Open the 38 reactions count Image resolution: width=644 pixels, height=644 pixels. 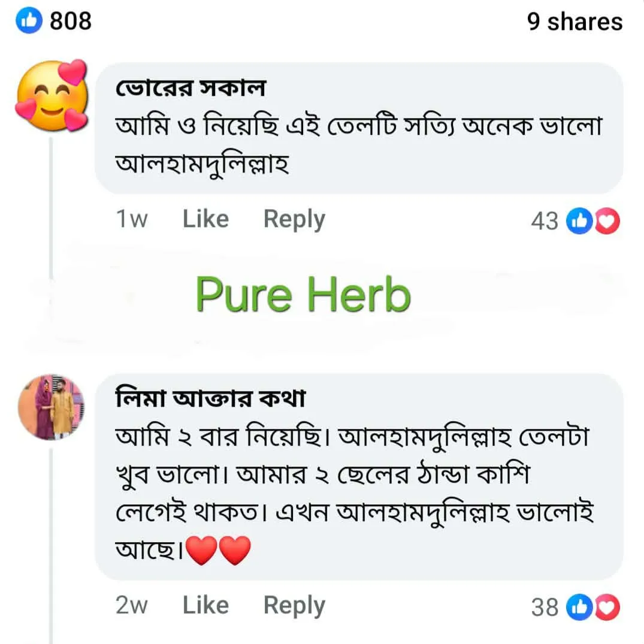tap(545, 607)
